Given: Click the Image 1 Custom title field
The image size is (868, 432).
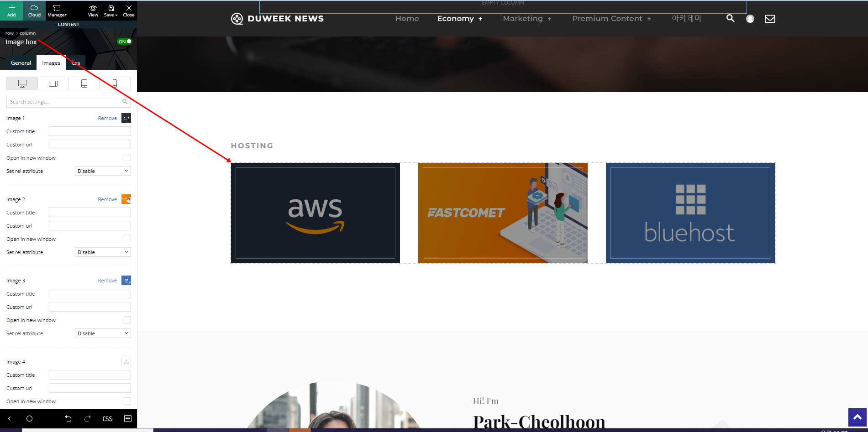Looking at the screenshot, I should [x=90, y=131].
